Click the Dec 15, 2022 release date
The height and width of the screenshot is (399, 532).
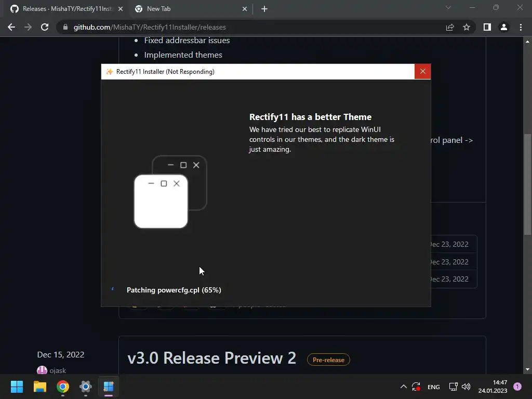tap(61, 354)
